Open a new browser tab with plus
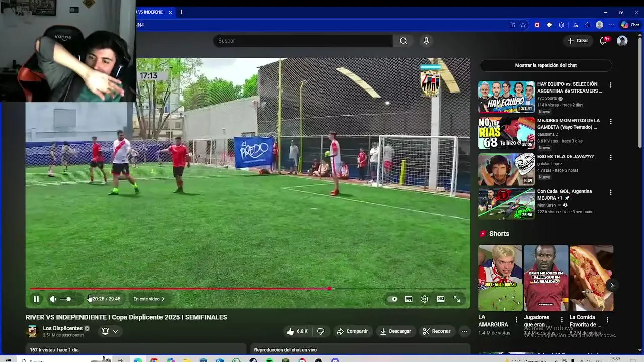The height and width of the screenshot is (362, 644). coord(181,12)
